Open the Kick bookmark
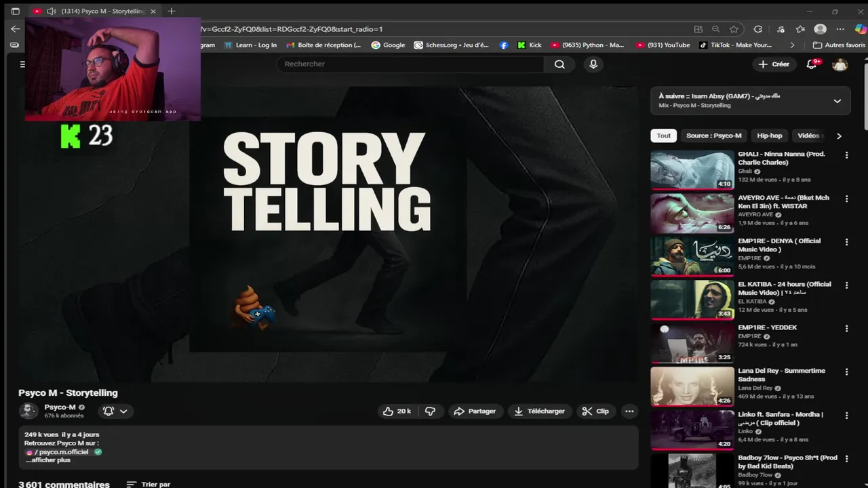Viewport: 868px width, 488px height. [529, 45]
